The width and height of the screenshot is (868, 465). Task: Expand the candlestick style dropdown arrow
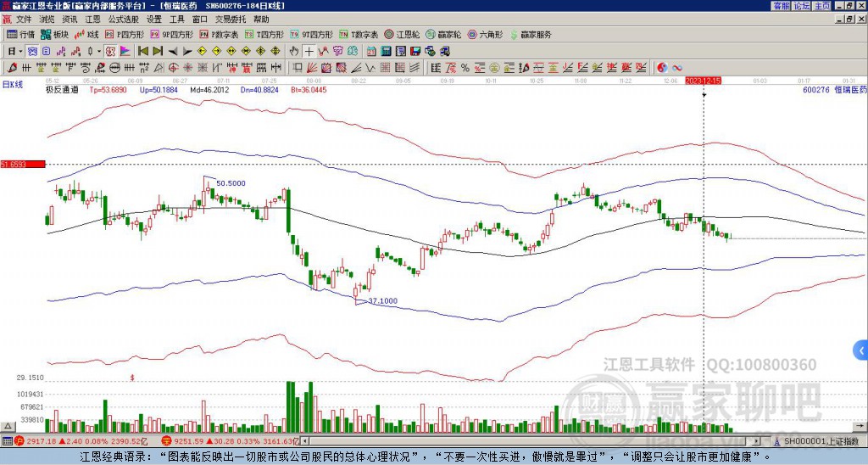click(98, 52)
